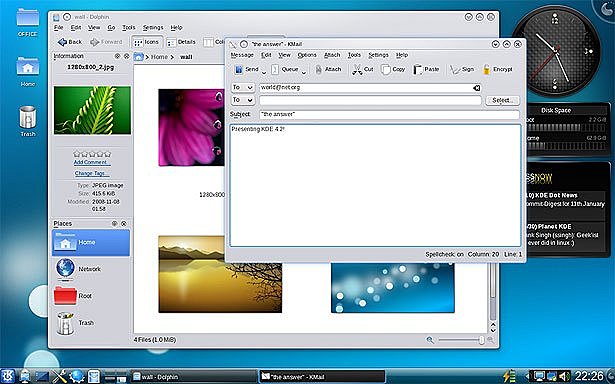
Task: Click the Select... recipients button
Action: (502, 100)
